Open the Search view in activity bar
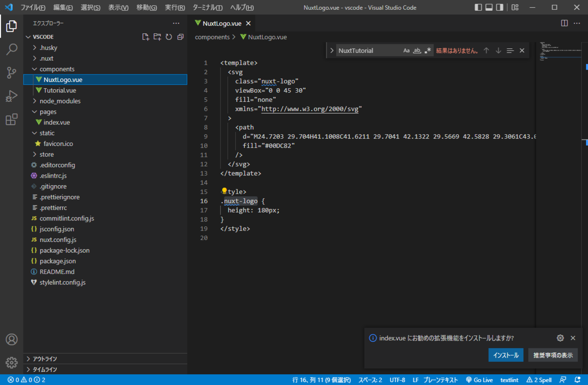The height and width of the screenshot is (385, 588). pos(11,49)
